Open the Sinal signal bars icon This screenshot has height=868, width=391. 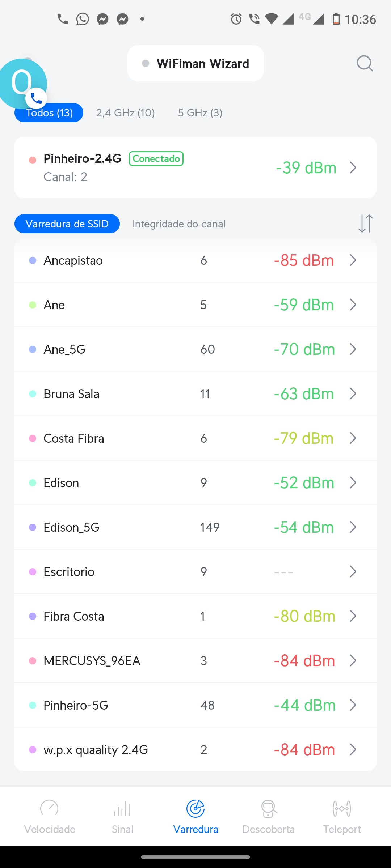click(122, 809)
